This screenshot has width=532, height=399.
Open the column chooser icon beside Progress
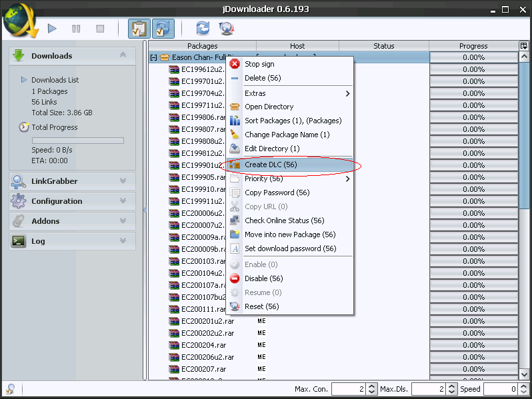click(523, 46)
